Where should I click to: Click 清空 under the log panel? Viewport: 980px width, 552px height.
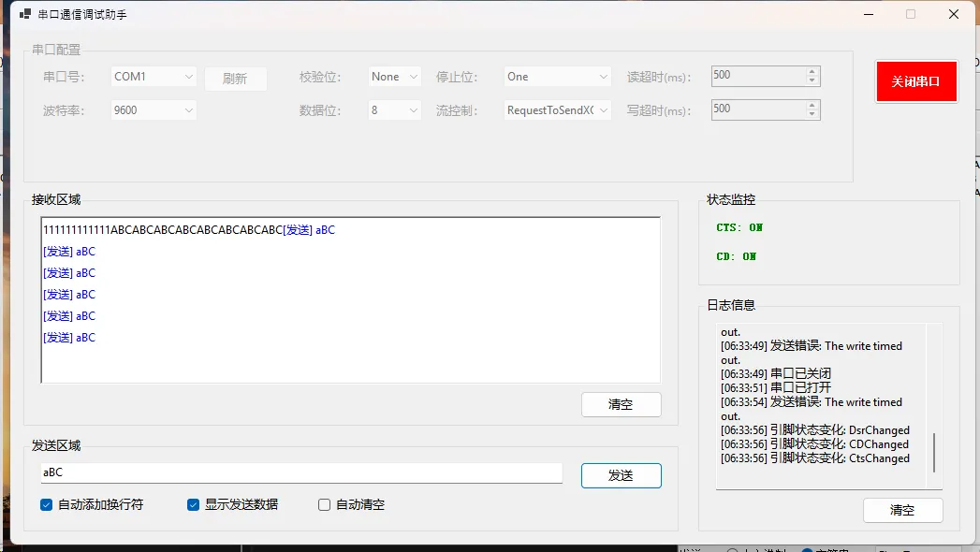click(902, 510)
